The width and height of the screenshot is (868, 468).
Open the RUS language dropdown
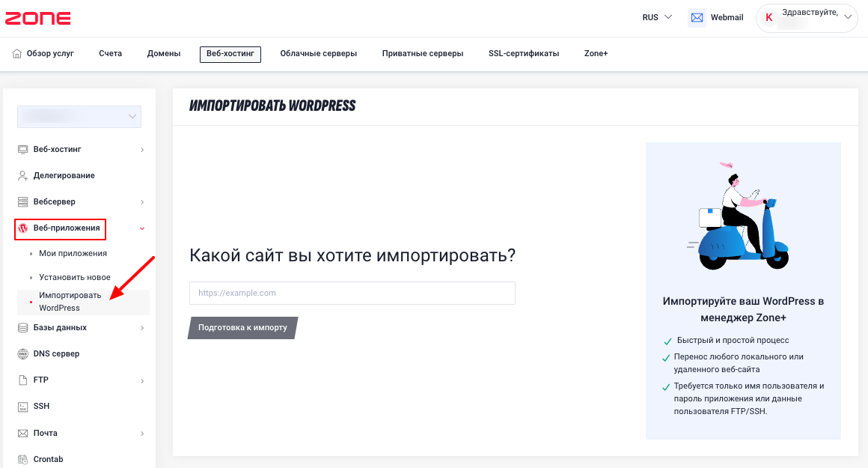(x=657, y=17)
